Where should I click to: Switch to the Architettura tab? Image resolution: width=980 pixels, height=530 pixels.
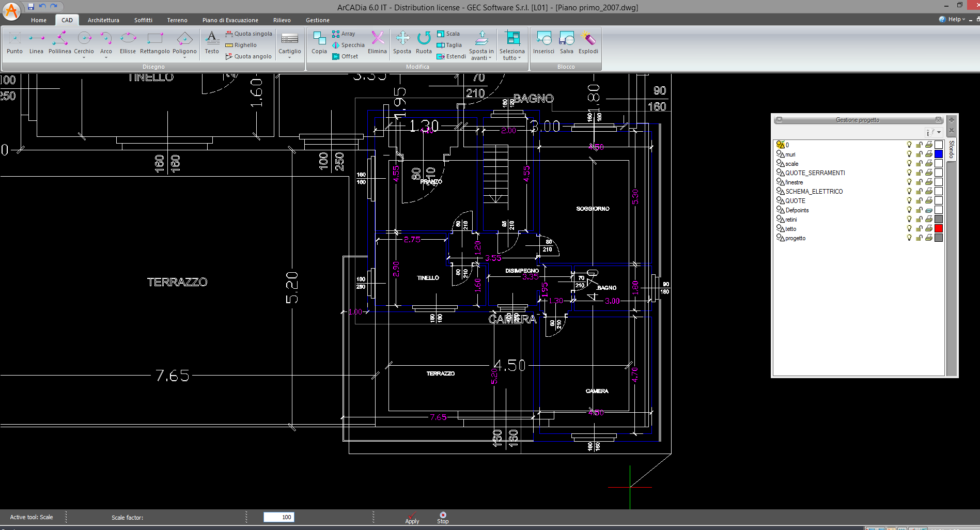tap(103, 20)
